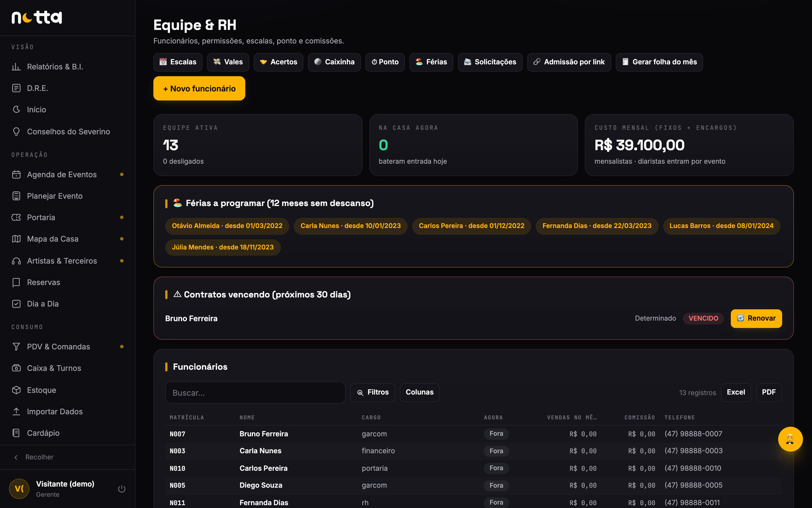Click the Lucas Barros vacation chip
This screenshot has height=508, width=812.
[721, 226]
